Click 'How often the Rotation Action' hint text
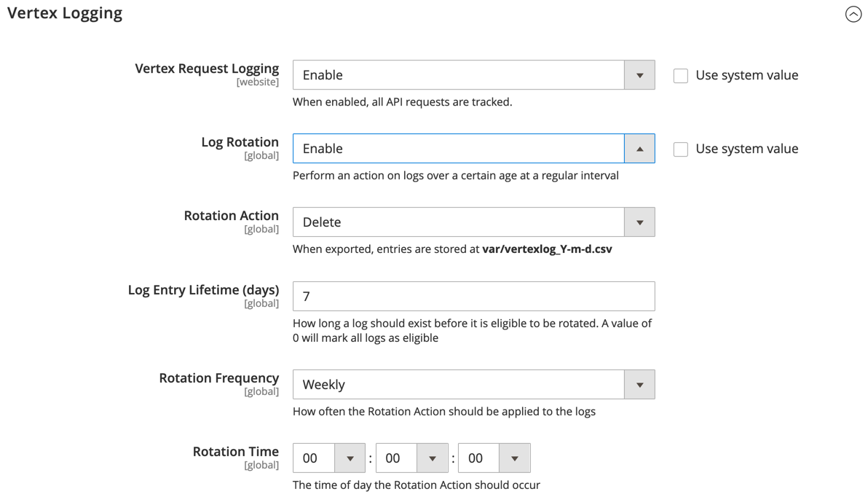This screenshot has height=497, width=868. click(444, 412)
